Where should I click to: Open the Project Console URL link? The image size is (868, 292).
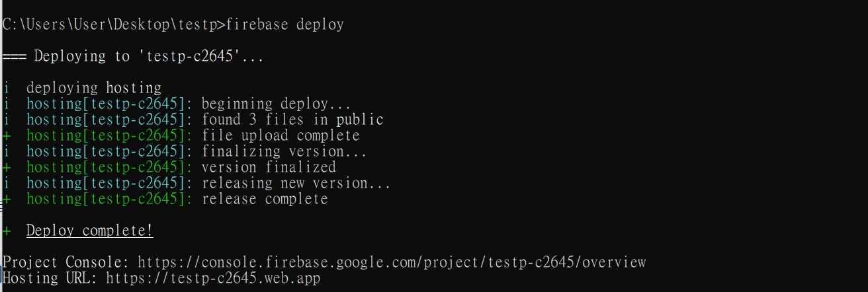pyautogui.click(x=392, y=263)
